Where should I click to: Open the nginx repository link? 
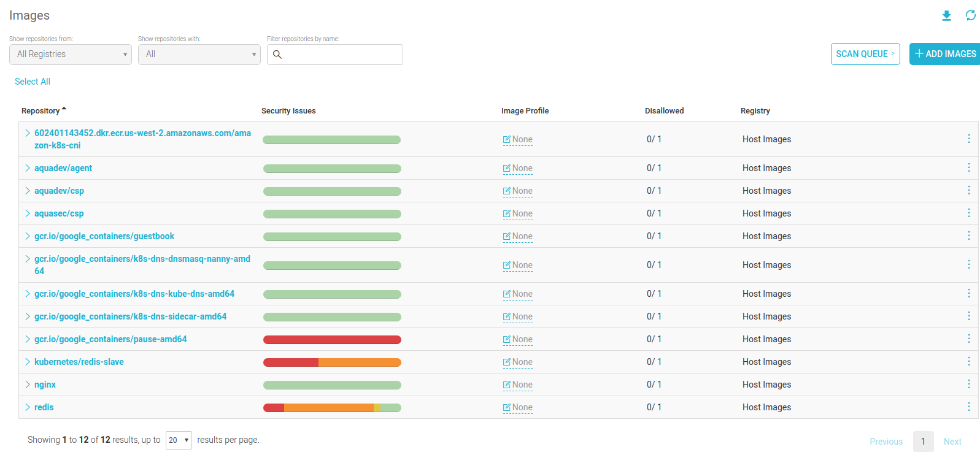(45, 385)
